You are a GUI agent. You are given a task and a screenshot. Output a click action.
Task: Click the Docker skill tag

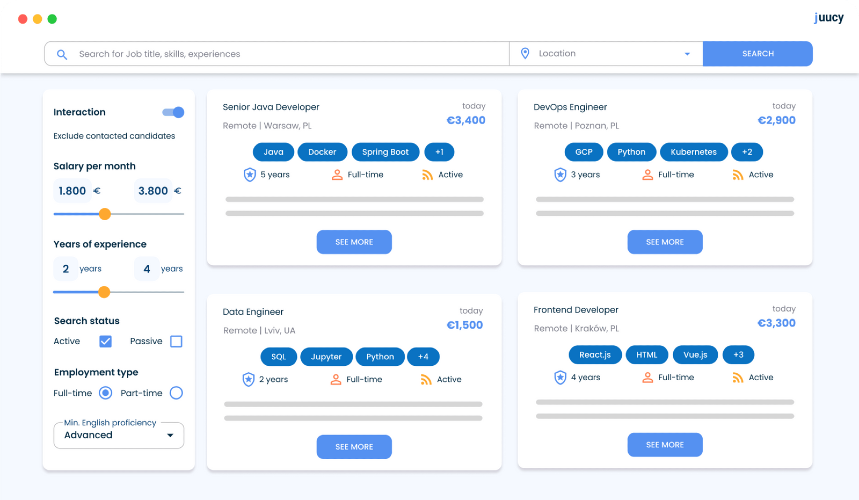point(322,152)
